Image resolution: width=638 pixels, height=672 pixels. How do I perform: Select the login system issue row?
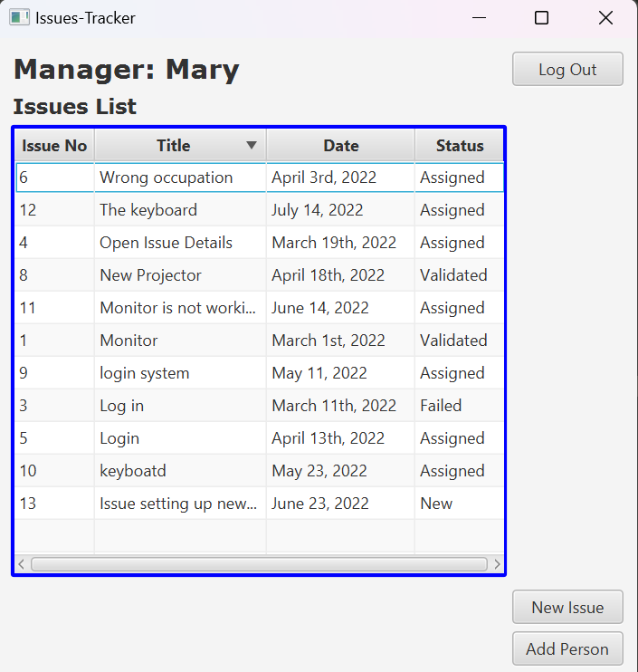(x=145, y=373)
